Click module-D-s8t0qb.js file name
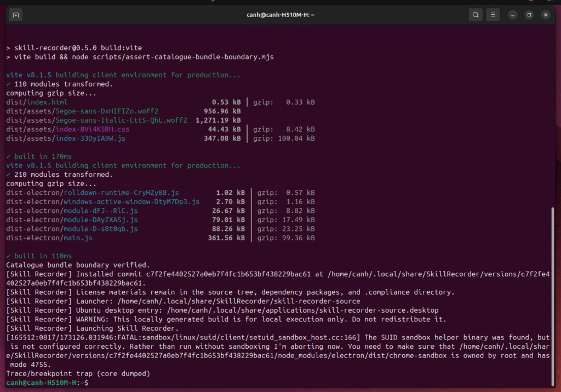This screenshot has height=392, width=561. [101, 229]
